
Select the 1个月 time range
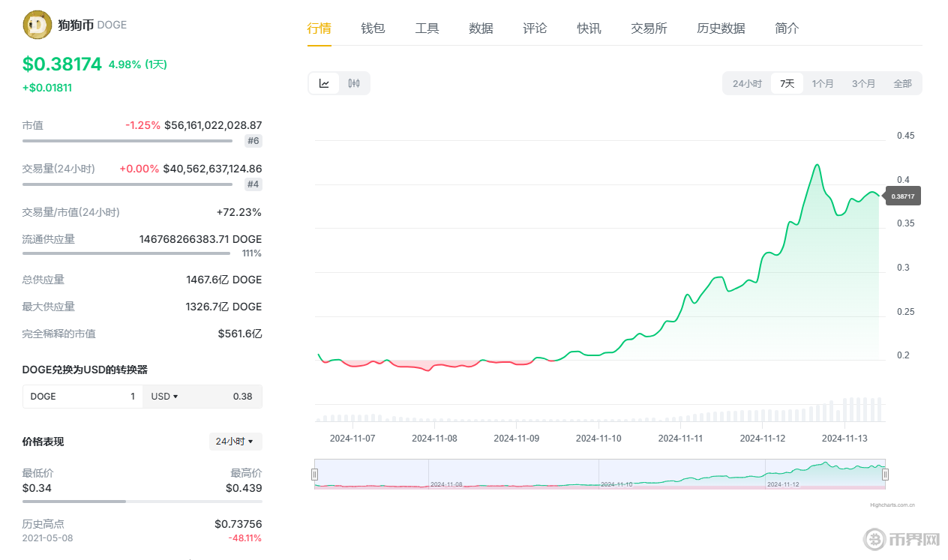click(x=823, y=83)
